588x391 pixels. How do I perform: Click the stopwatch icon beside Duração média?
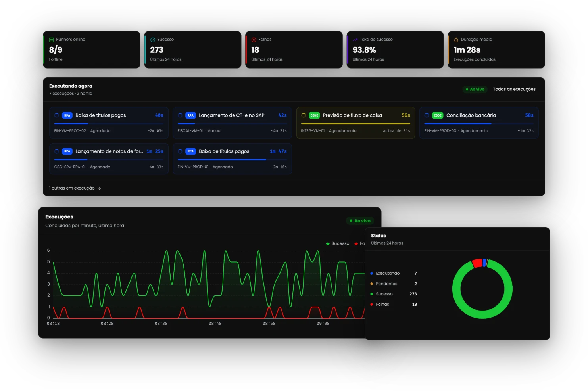pyautogui.click(x=456, y=40)
